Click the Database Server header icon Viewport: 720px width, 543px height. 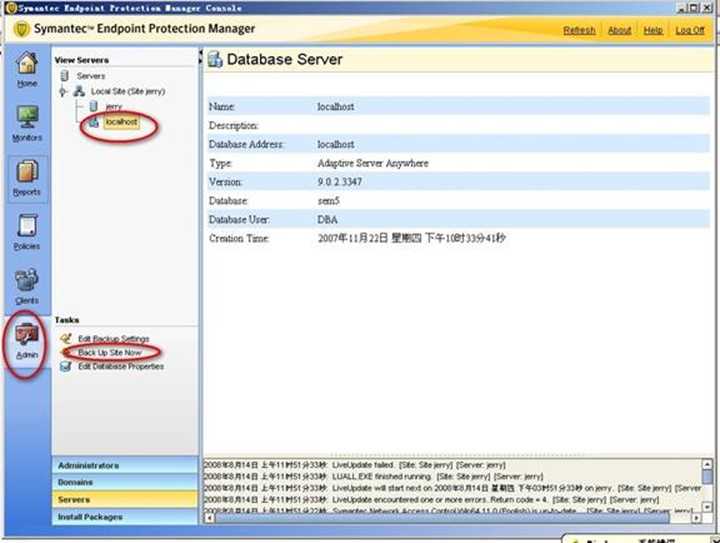[x=215, y=59]
